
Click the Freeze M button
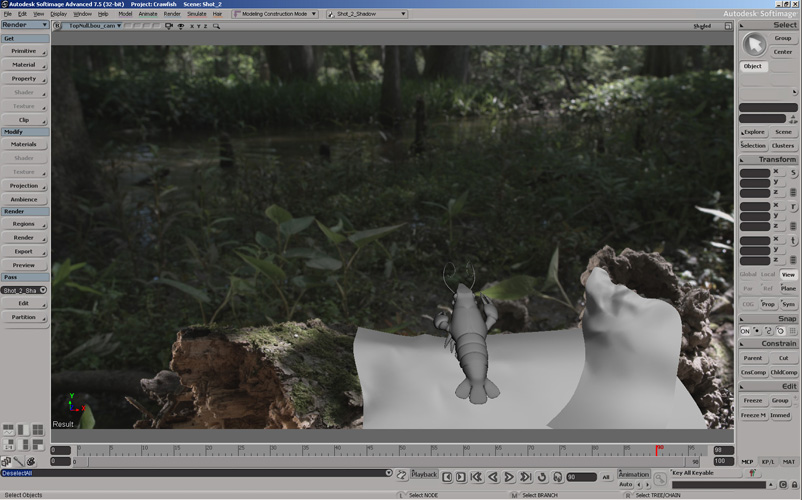click(x=753, y=415)
